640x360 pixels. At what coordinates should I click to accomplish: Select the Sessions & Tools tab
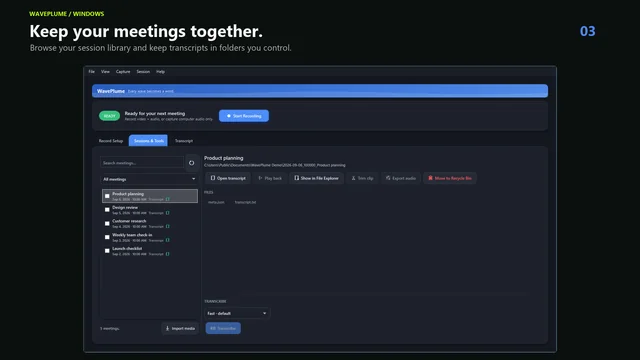click(x=149, y=140)
